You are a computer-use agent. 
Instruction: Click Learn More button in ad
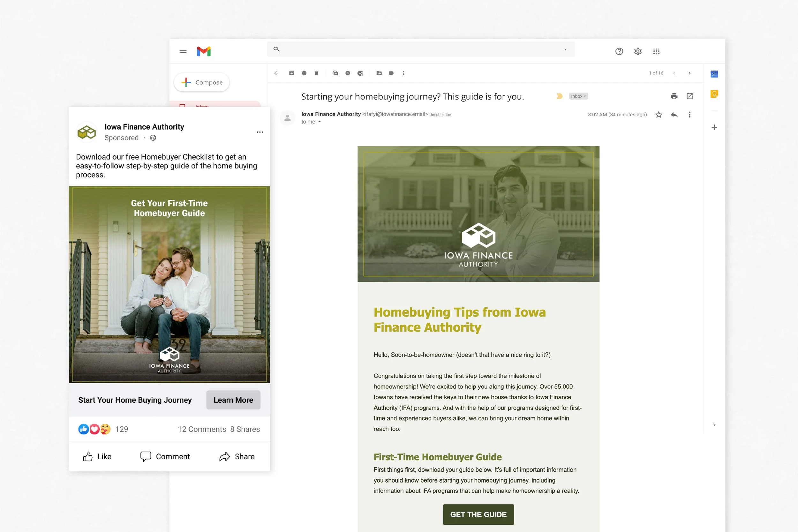pos(233,400)
